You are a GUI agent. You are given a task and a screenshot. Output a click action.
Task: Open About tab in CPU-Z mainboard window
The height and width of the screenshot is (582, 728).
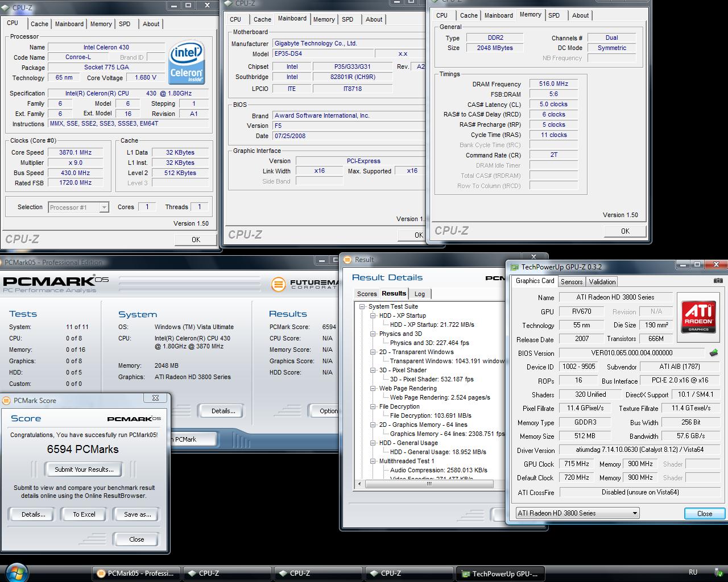374,19
